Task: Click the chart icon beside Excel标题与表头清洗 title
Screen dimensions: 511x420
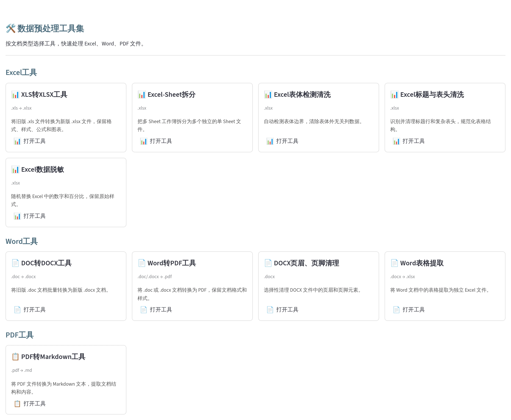Action: tap(394, 95)
